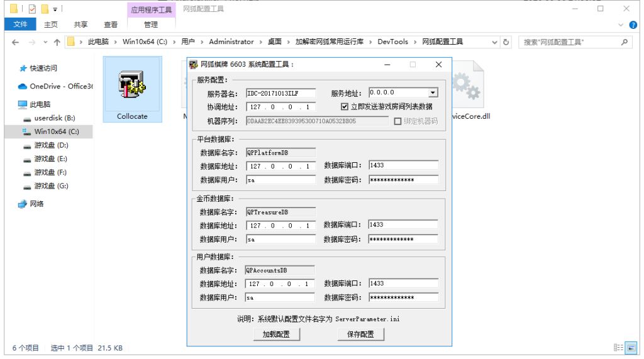644x359 pixels.
Task: Click the 加载配置 button
Action: click(276, 334)
